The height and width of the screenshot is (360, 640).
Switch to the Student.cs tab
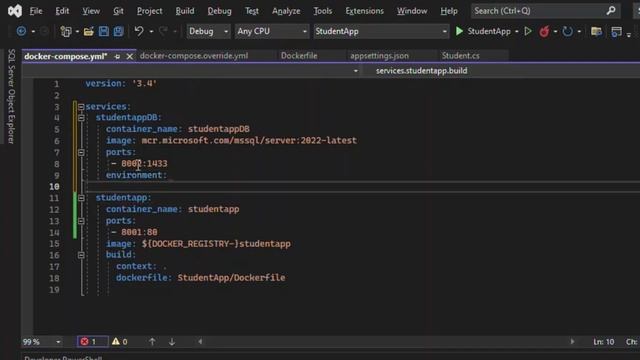[460, 56]
